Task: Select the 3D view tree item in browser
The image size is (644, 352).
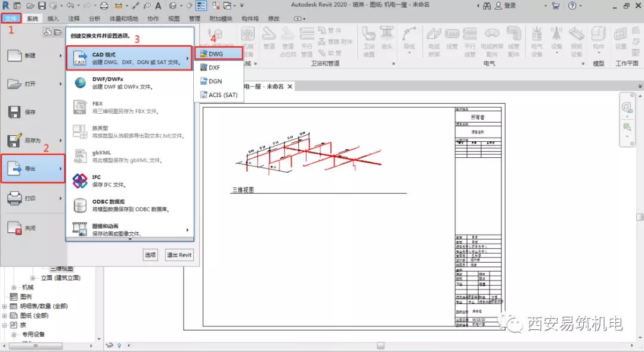Action: [x=61, y=269]
